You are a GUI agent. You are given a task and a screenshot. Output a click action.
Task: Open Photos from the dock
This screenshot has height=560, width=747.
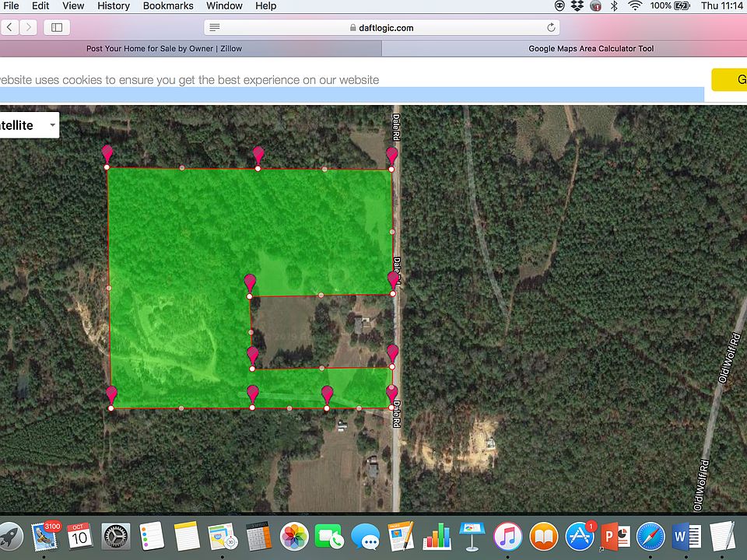[x=294, y=537]
